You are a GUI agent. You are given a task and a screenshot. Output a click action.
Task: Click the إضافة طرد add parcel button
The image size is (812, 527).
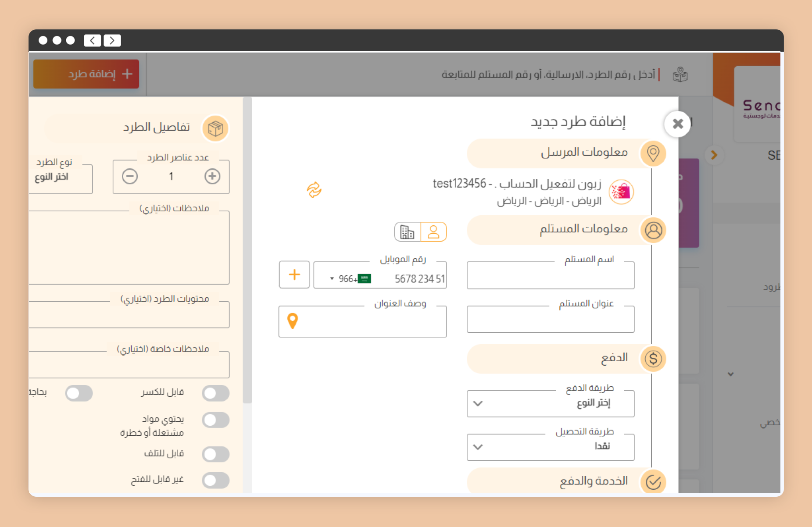pos(86,74)
